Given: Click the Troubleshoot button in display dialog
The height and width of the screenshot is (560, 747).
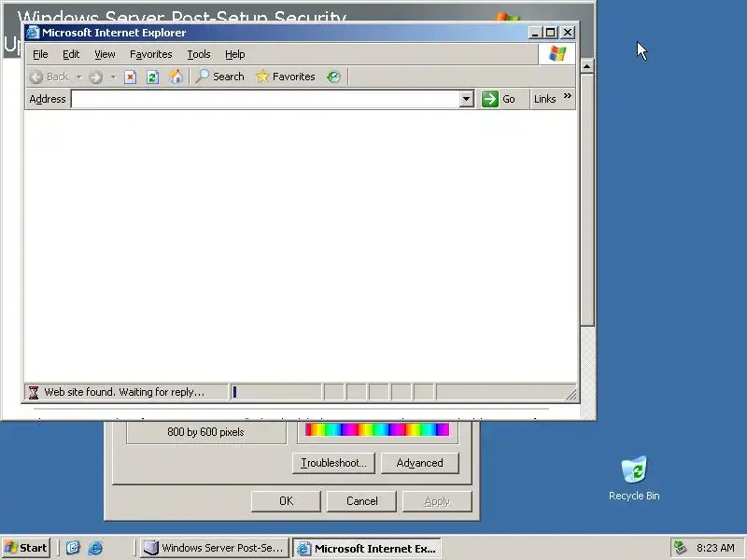Looking at the screenshot, I should pos(333,463).
